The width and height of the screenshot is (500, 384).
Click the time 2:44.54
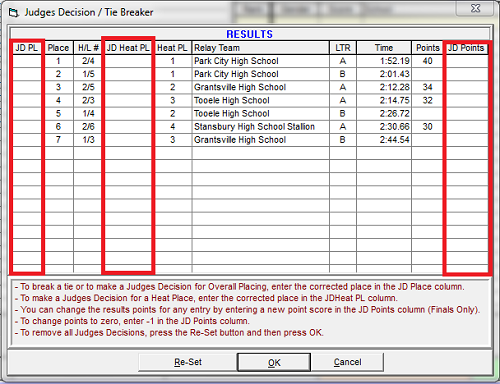(395, 140)
